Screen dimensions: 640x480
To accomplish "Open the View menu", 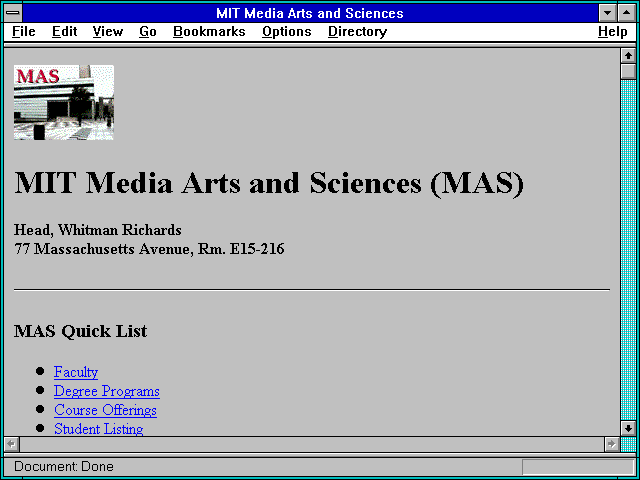I will click(108, 32).
